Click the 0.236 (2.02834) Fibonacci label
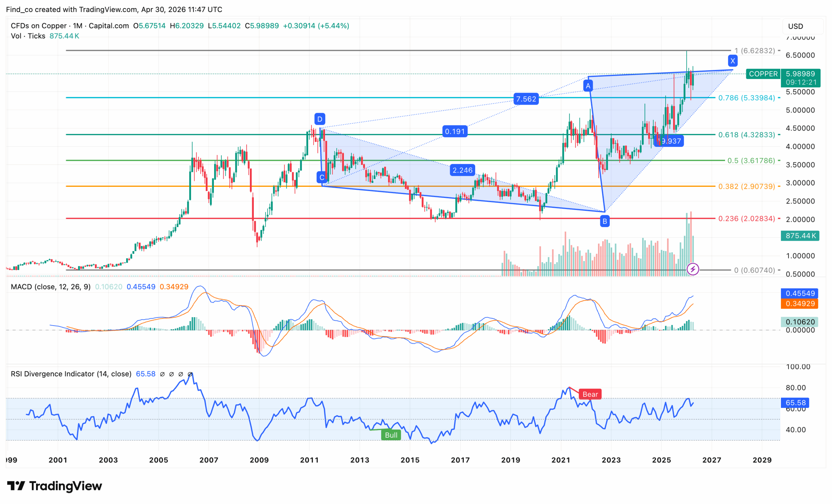The width and height of the screenshot is (832, 504). (747, 218)
